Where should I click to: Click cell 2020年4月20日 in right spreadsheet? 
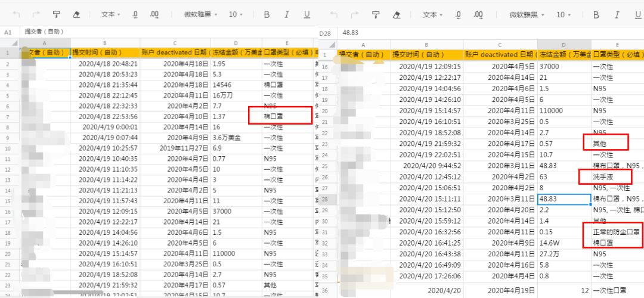click(500, 210)
